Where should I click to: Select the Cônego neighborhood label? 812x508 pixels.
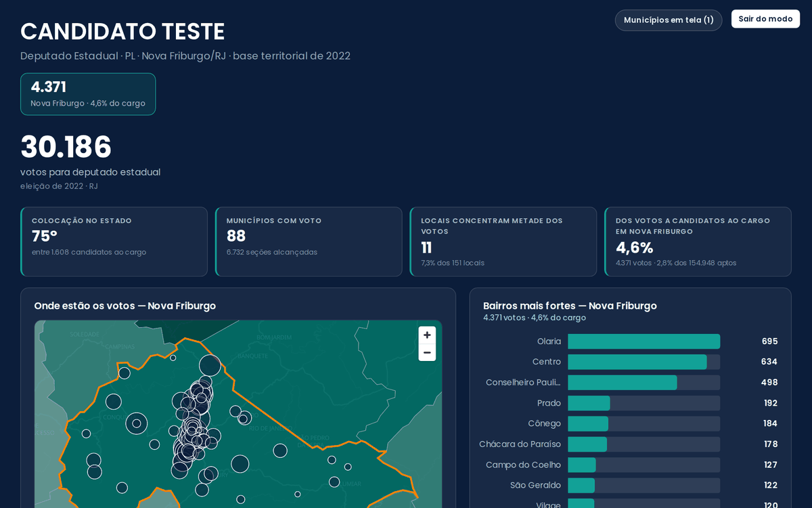pyautogui.click(x=545, y=423)
